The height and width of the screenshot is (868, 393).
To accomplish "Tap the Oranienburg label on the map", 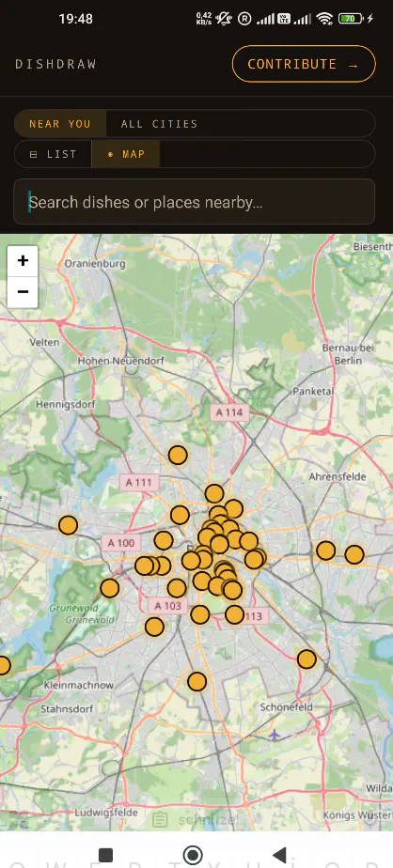I will click(95, 263).
